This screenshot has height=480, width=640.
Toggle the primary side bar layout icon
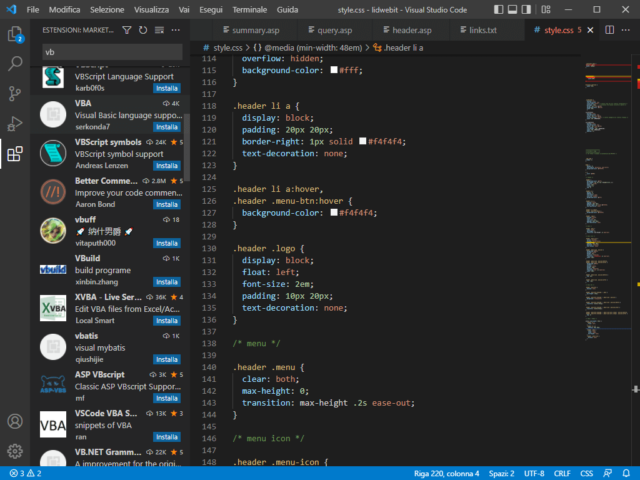tap(498, 9)
